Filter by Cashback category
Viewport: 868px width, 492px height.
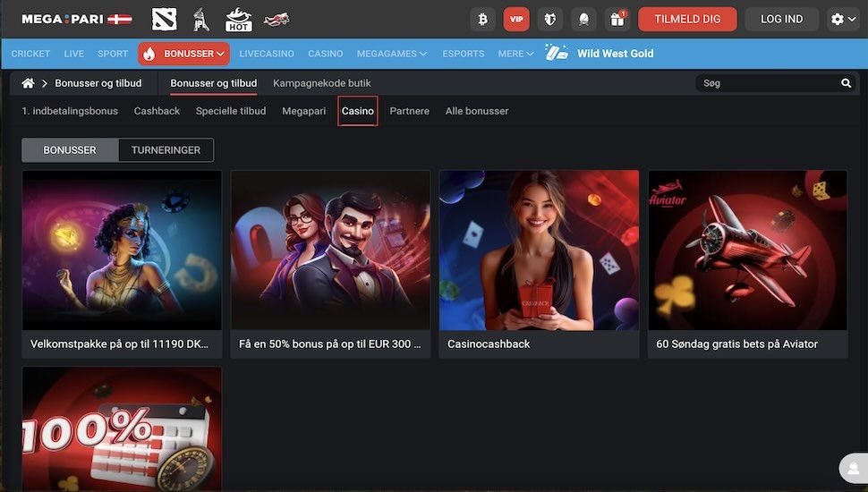(157, 111)
